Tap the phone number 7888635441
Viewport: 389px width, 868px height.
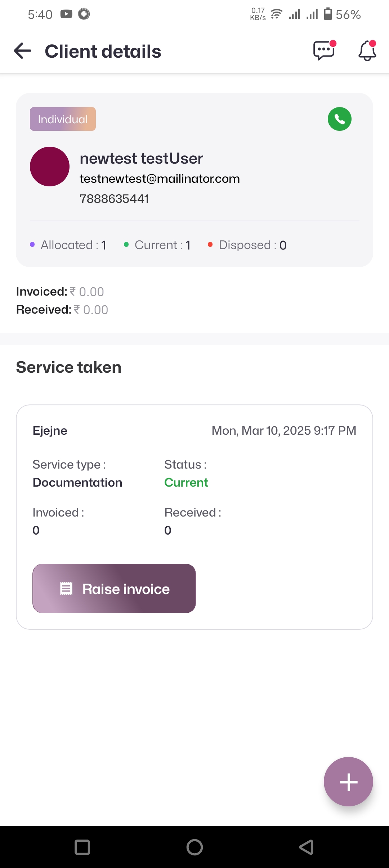(114, 199)
